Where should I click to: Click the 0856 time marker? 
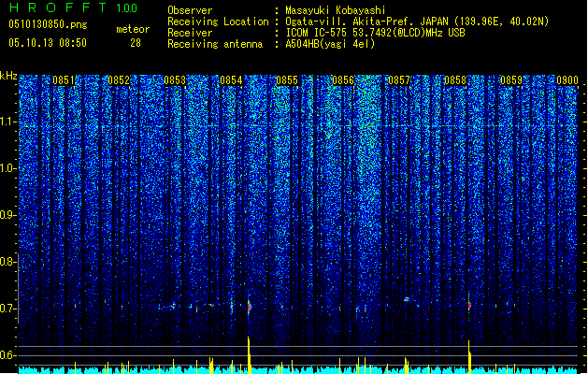(343, 80)
